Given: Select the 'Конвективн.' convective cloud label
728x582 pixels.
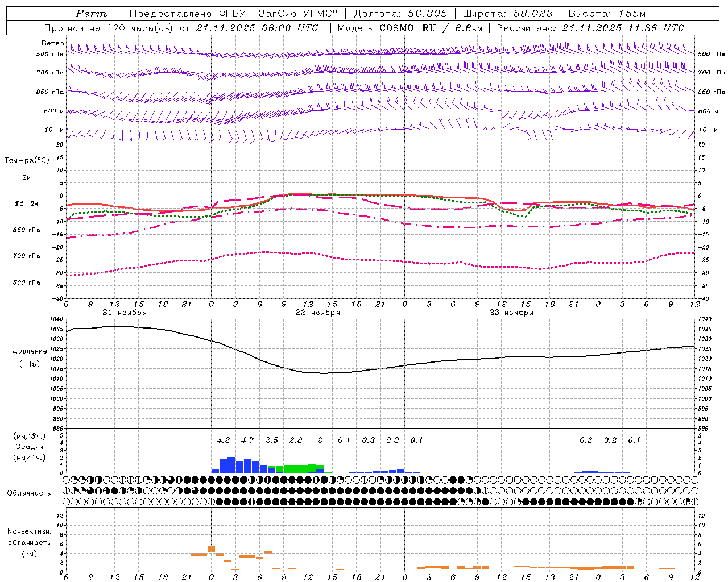Looking at the screenshot, I should 29,531.
